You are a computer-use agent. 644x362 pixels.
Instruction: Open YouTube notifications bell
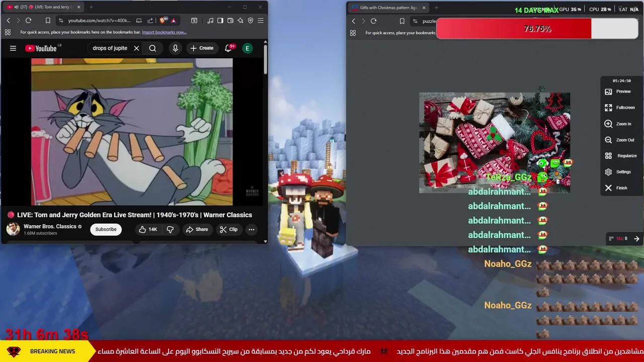click(x=228, y=48)
